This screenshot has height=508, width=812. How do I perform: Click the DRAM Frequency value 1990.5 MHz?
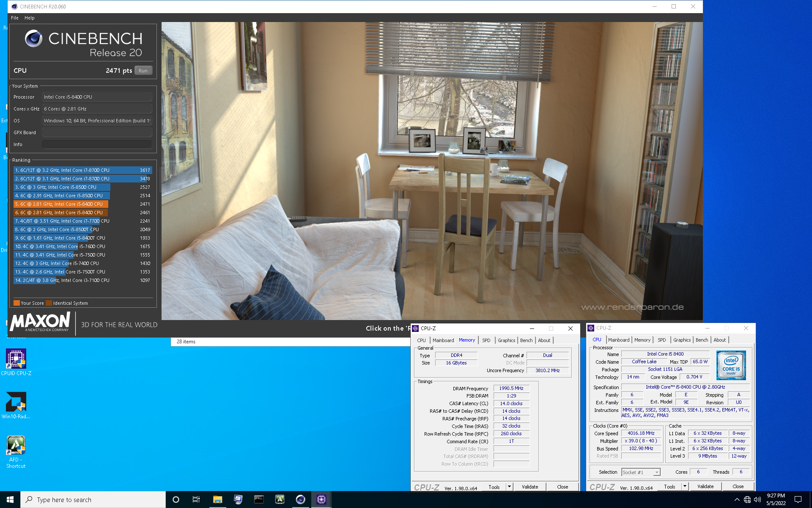coord(511,388)
